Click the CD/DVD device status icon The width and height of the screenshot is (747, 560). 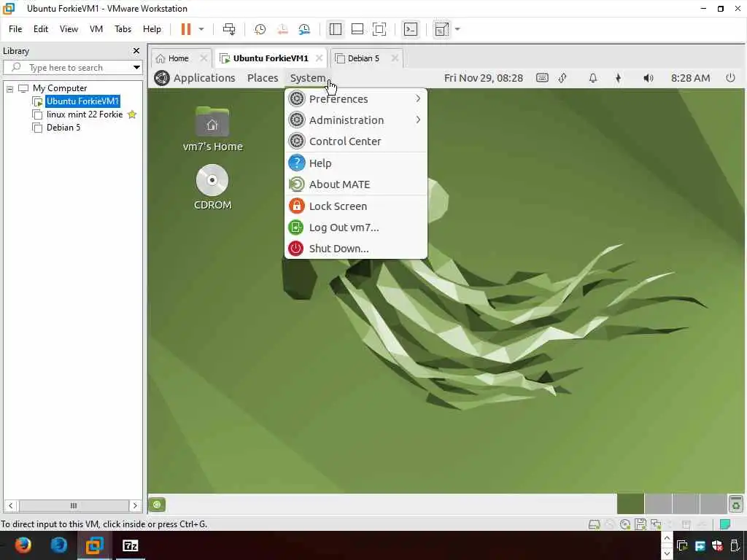pyautogui.click(x=625, y=524)
